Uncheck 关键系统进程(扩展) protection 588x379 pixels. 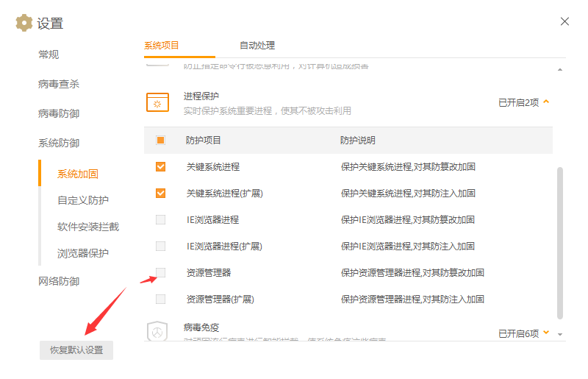[x=160, y=193]
